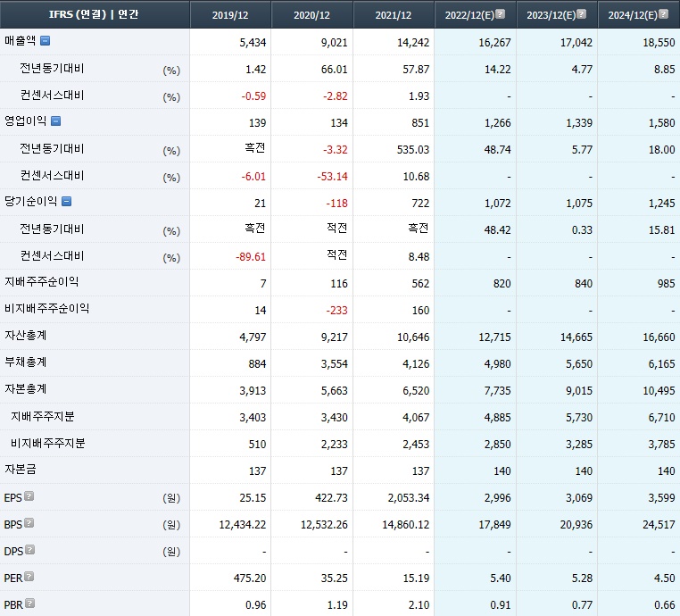Open help icon next to 2023/12(E)
This screenshot has width=680, height=616.
tap(582, 14)
